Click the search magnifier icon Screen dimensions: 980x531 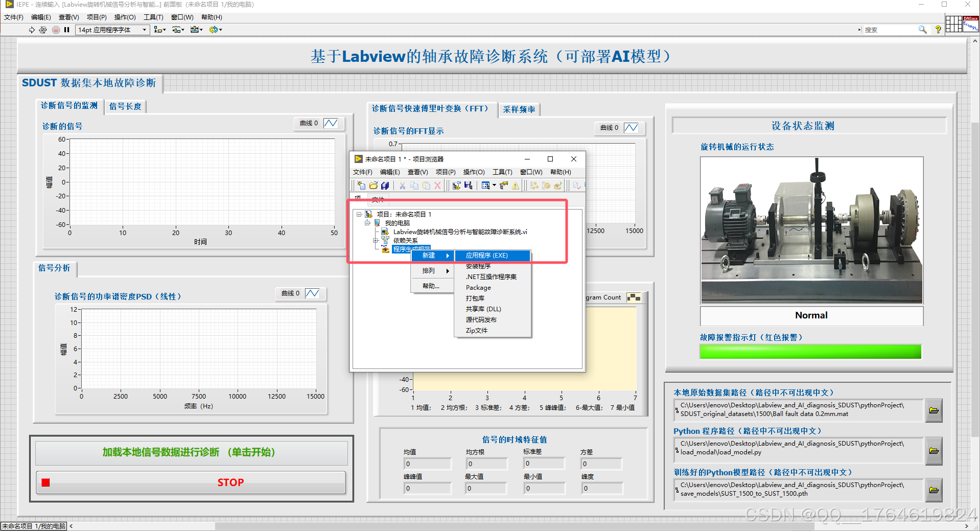(x=922, y=30)
